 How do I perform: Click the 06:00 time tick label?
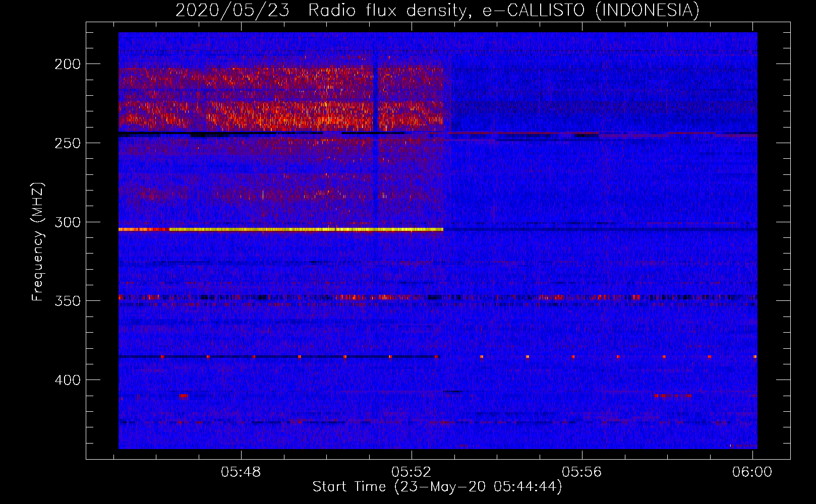[752, 472]
